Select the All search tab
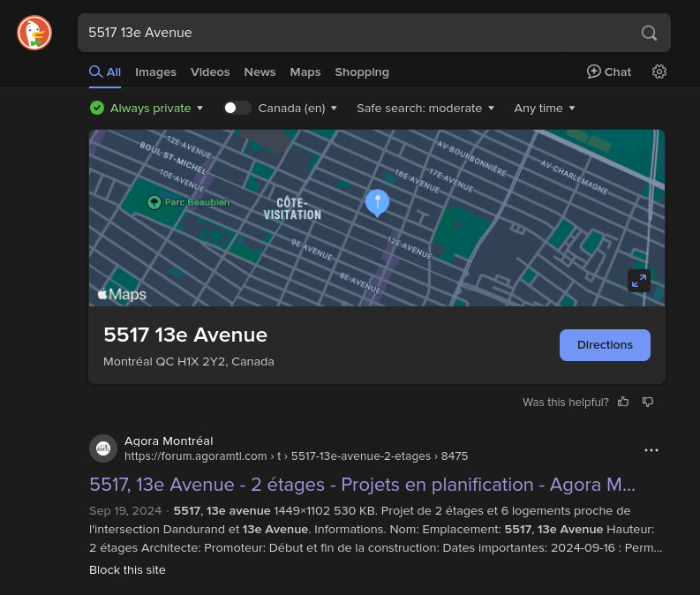The image size is (700, 595). (x=105, y=72)
